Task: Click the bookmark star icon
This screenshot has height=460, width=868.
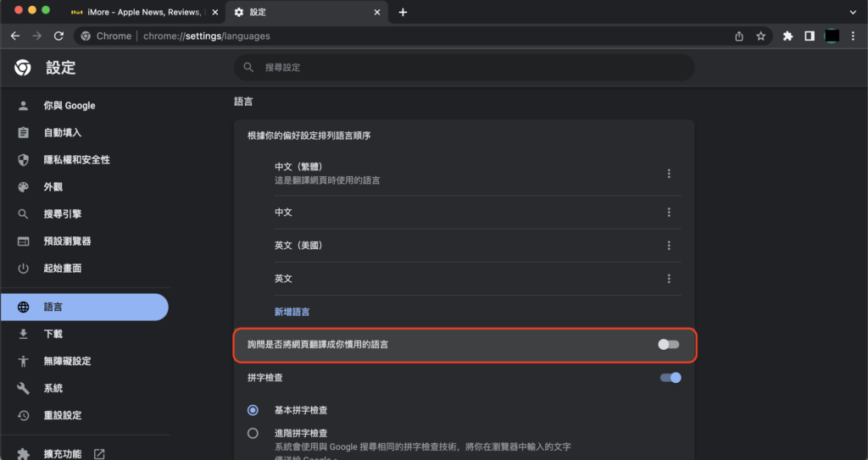Action: 760,36
